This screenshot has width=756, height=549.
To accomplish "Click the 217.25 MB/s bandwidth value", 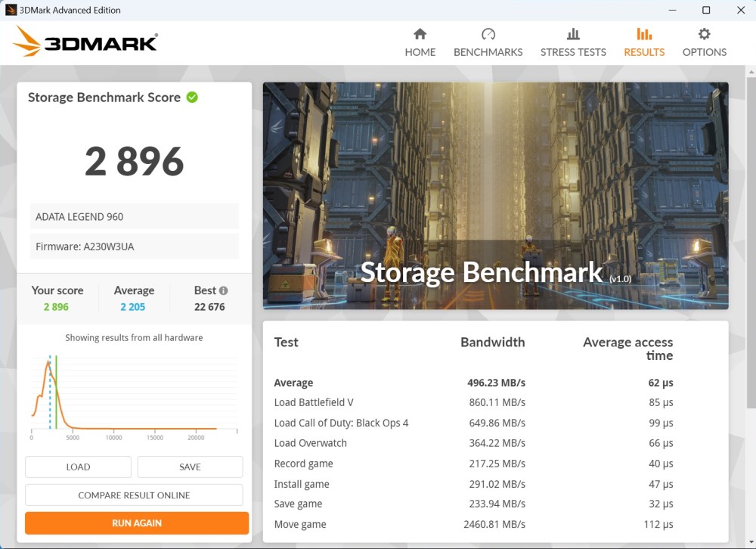I will click(497, 464).
